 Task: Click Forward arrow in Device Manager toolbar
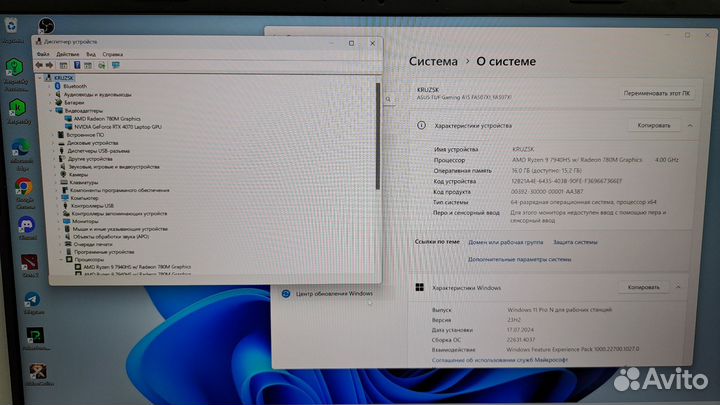coord(49,66)
